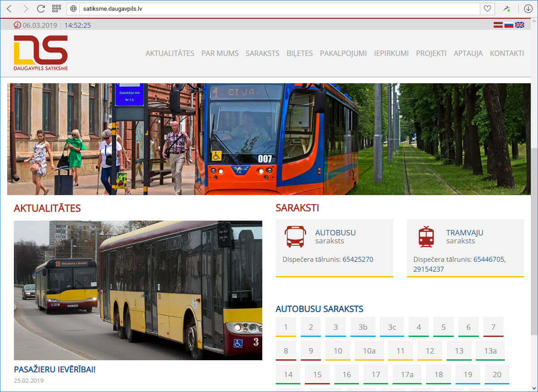The image size is (538, 392).
Task: Open the APTAUJA menu item
Action: pyautogui.click(x=468, y=53)
